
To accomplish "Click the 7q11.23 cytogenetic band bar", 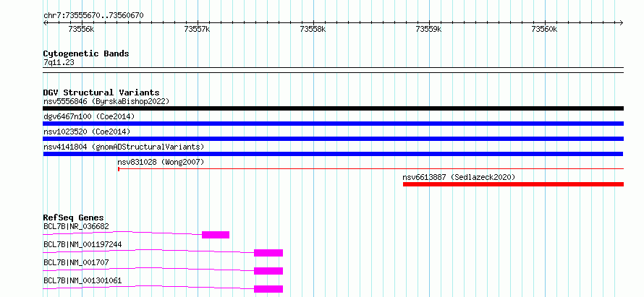I will coord(333,70).
